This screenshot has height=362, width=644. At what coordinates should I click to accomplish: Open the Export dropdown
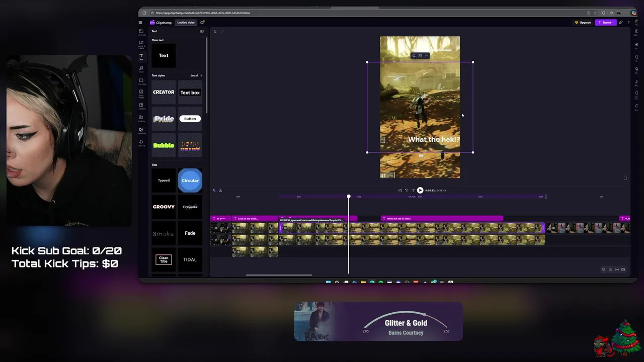[x=605, y=23]
